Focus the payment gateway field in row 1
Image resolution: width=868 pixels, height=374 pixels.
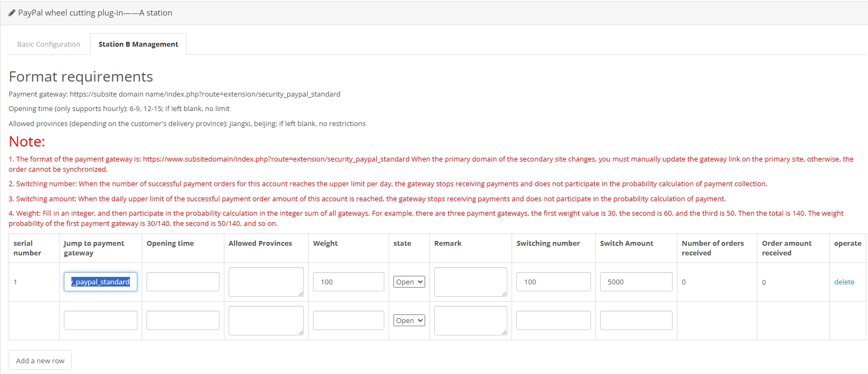(100, 282)
